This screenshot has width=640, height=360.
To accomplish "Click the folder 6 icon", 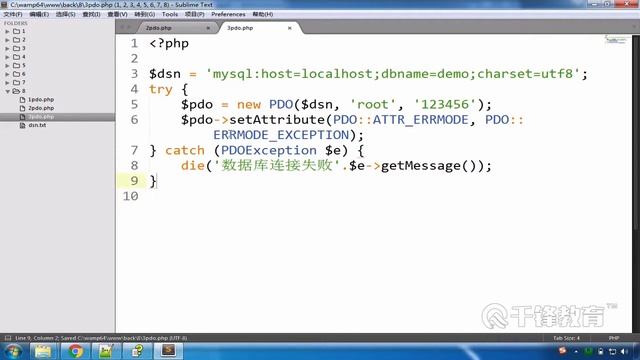I will coord(16,74).
